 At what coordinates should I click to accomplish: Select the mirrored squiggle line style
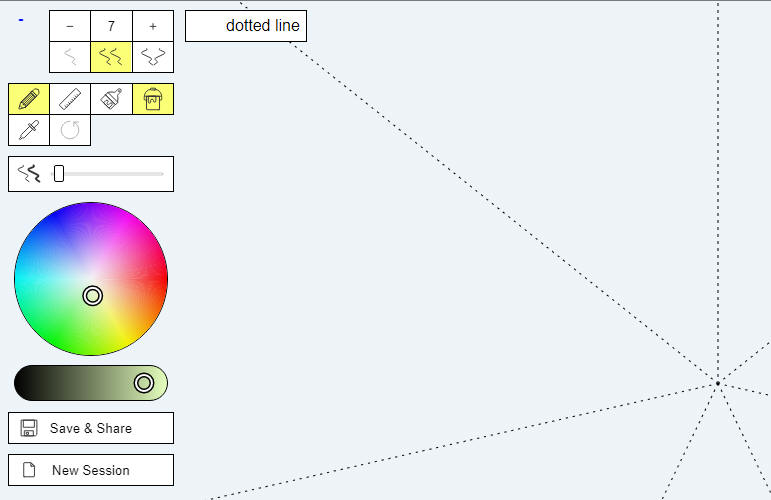click(x=153, y=57)
